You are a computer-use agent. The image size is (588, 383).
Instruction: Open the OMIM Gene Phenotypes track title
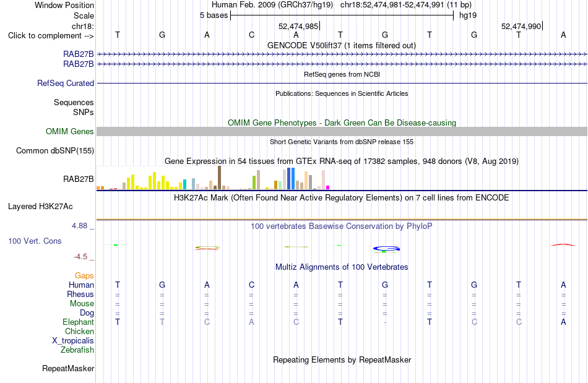(x=342, y=123)
